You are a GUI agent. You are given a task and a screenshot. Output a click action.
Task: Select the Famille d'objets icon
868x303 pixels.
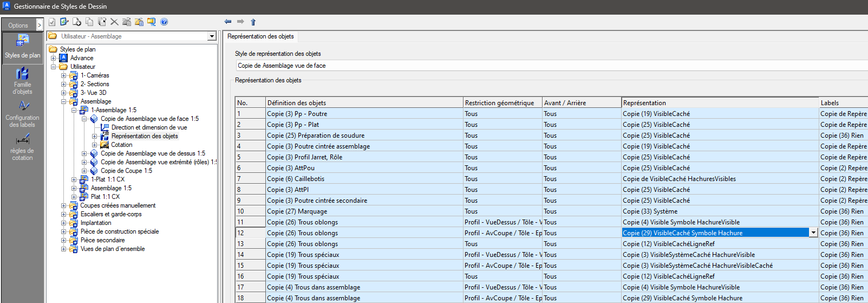[x=22, y=80]
